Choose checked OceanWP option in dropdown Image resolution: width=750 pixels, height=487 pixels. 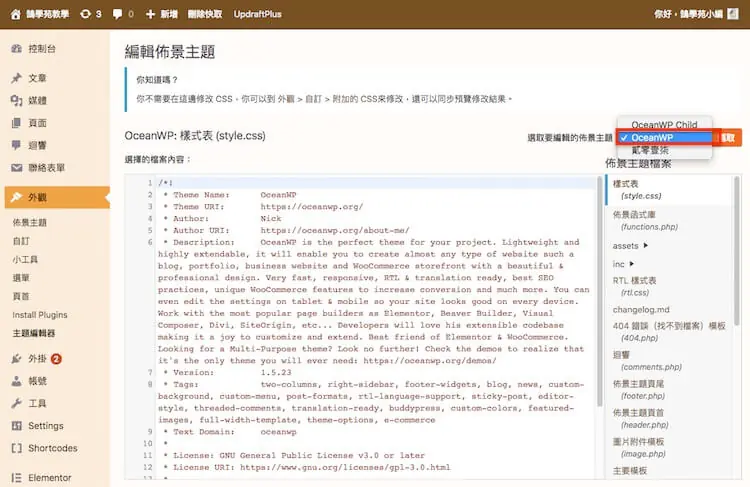[664, 138]
